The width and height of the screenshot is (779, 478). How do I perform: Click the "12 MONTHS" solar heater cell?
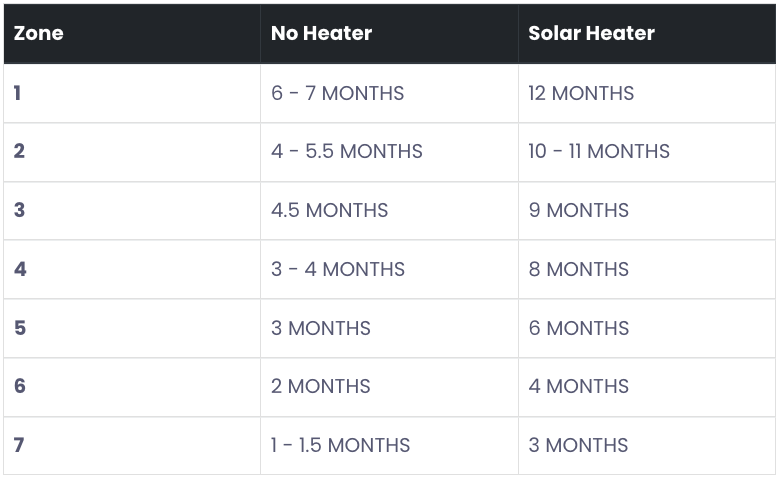click(581, 93)
